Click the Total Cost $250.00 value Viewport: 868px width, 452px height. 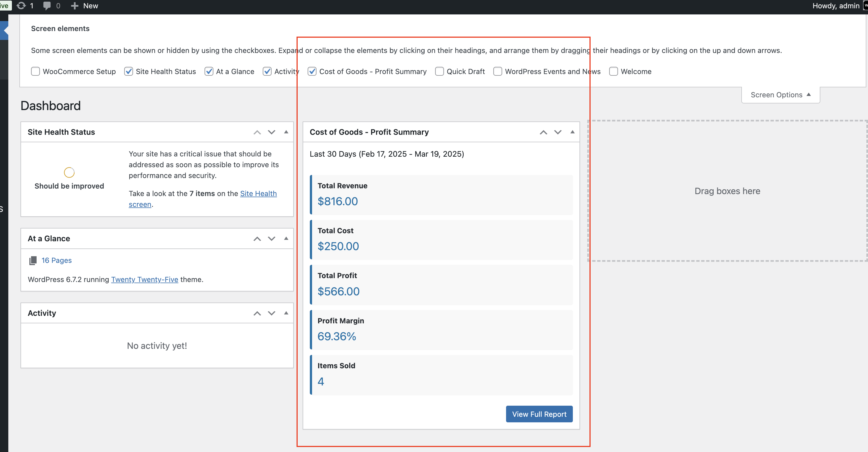click(x=338, y=247)
